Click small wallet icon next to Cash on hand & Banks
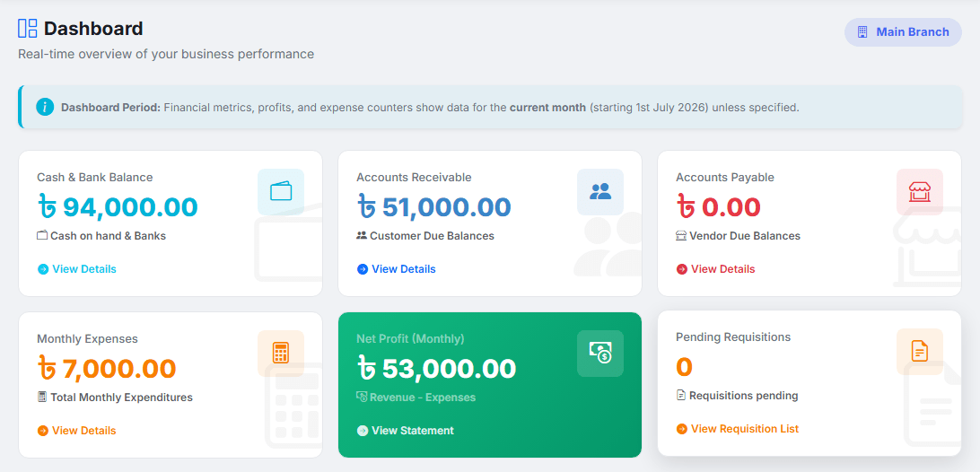 42,236
